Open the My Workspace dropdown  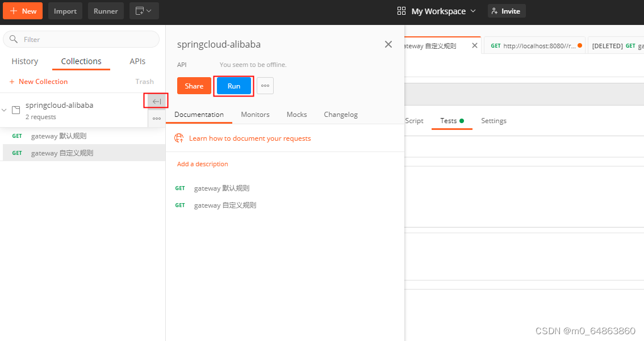444,11
